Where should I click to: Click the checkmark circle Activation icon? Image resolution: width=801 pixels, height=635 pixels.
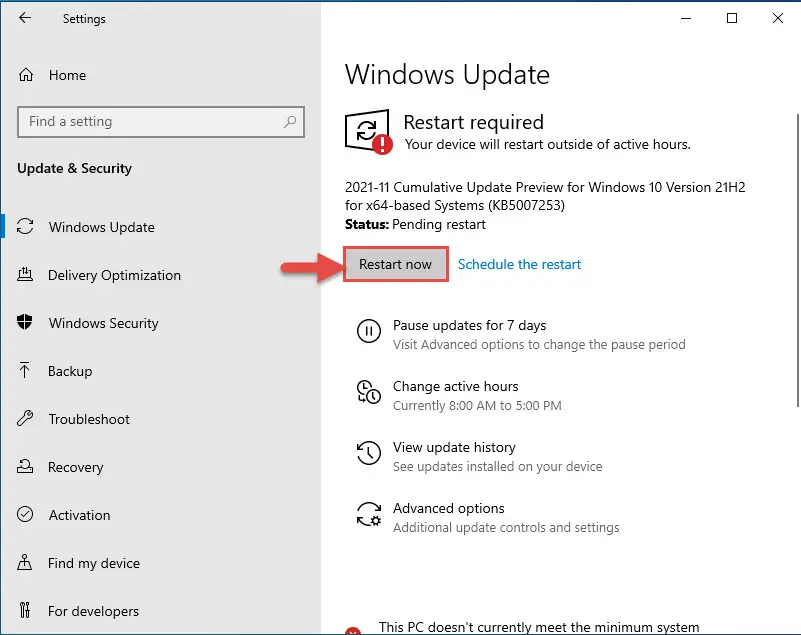(x=25, y=514)
